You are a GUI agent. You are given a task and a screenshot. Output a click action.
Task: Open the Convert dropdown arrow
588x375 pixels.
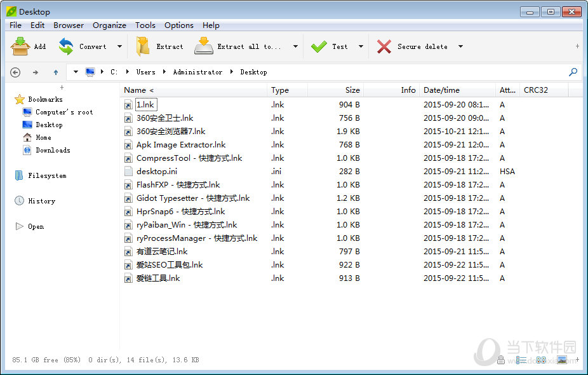pyautogui.click(x=119, y=46)
